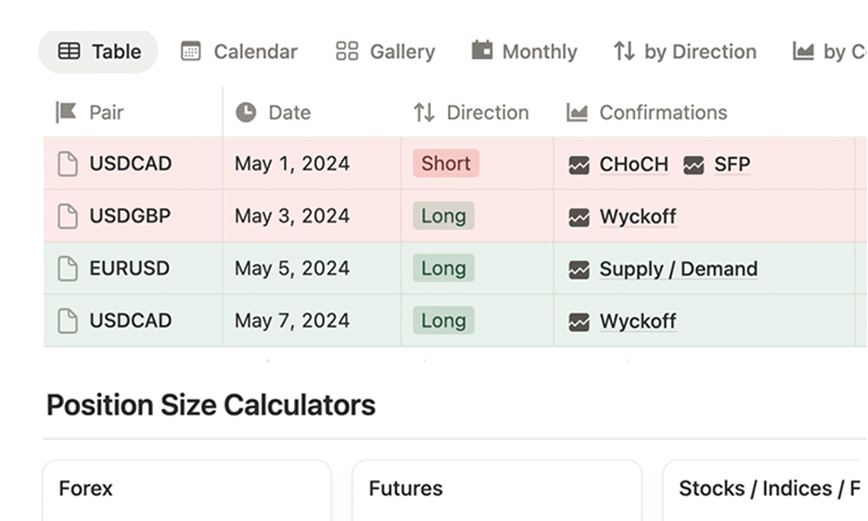Open the Direction column header menu
Image resolution: width=868 pixels, height=521 pixels.
pyautogui.click(x=471, y=113)
